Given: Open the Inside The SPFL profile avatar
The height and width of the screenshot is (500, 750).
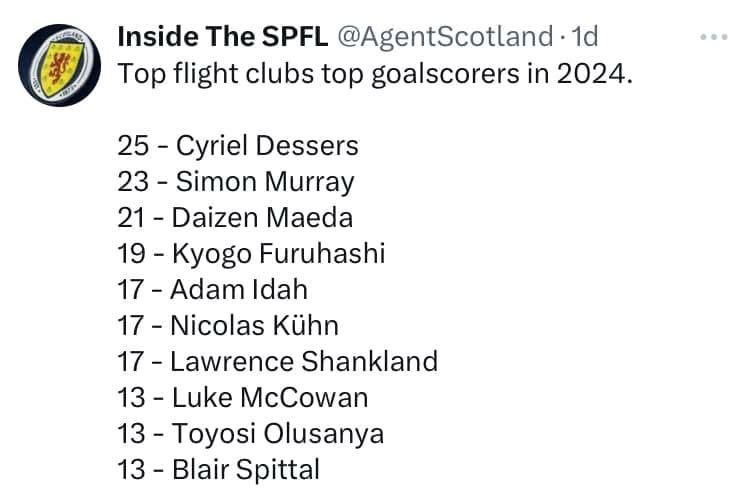Looking at the screenshot, I should (x=59, y=65).
